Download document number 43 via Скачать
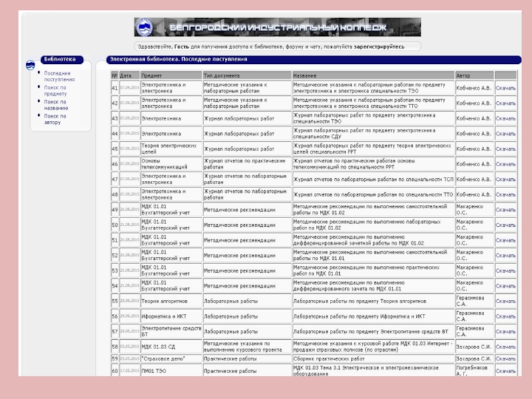Viewport: 532px width, 399px height. (505, 118)
